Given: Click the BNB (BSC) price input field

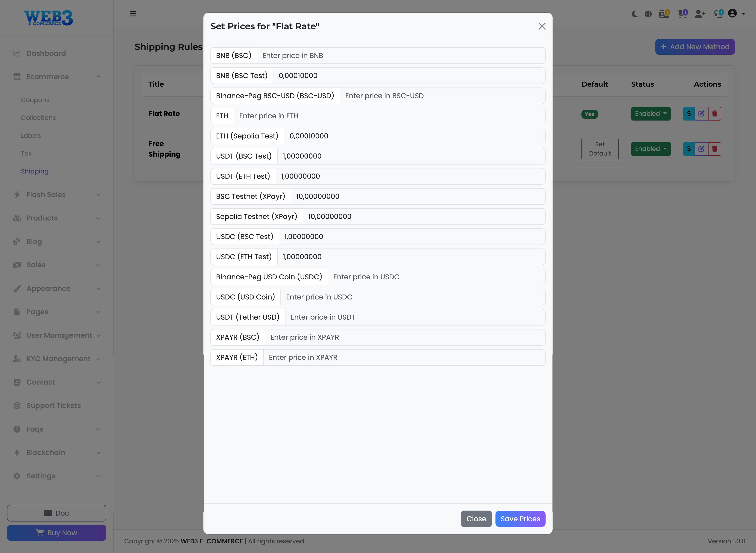Looking at the screenshot, I should coord(401,56).
